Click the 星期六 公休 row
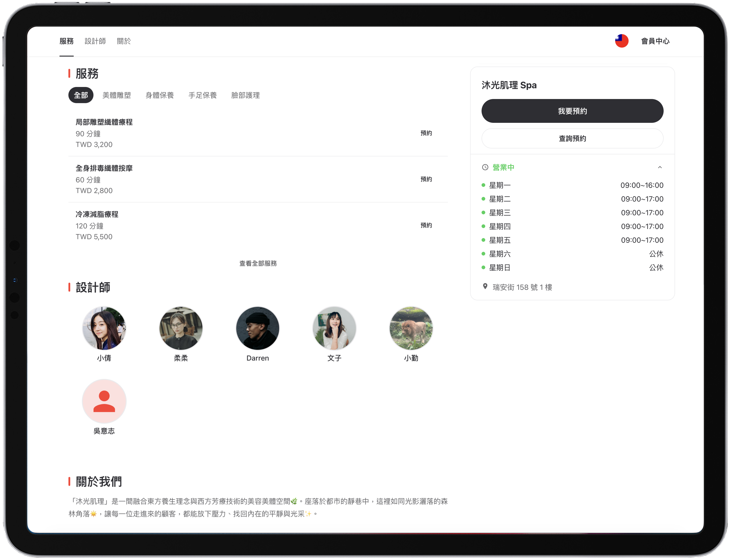Image resolution: width=729 pixels, height=560 pixels. 572,254
